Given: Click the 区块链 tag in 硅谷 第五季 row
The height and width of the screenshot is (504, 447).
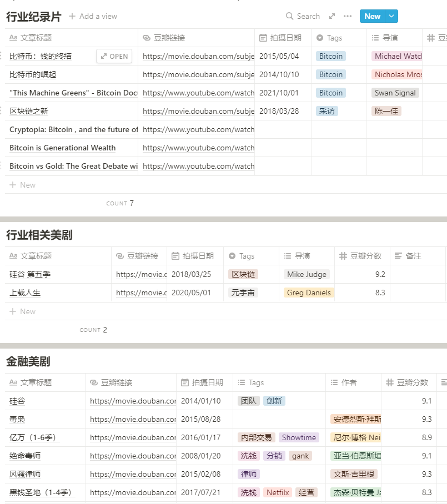Looking at the screenshot, I should pyautogui.click(x=243, y=275).
